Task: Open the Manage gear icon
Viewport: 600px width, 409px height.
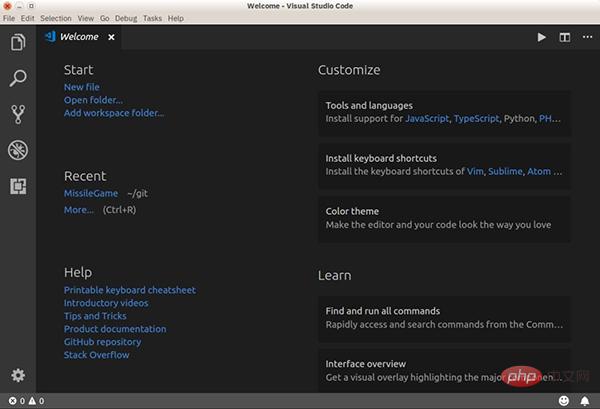Action: point(18,375)
